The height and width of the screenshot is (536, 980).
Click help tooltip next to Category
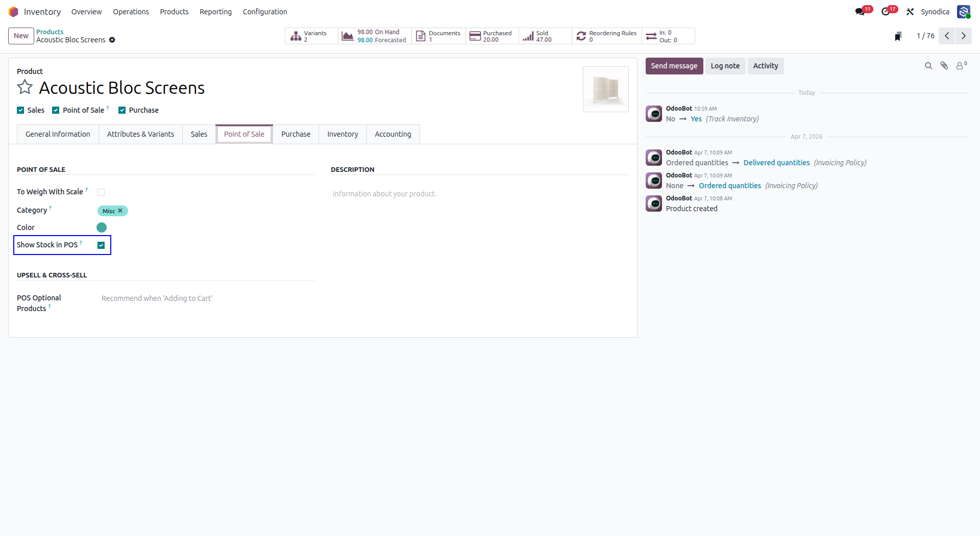tap(50, 208)
